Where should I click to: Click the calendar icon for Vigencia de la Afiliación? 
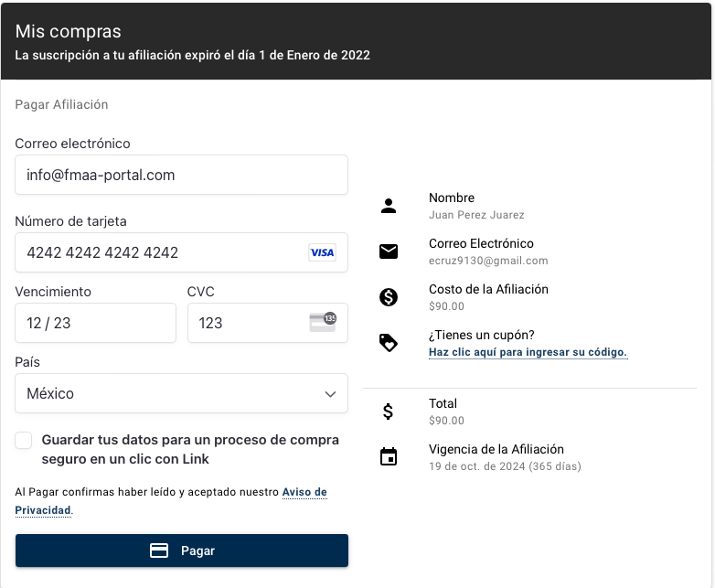(388, 456)
